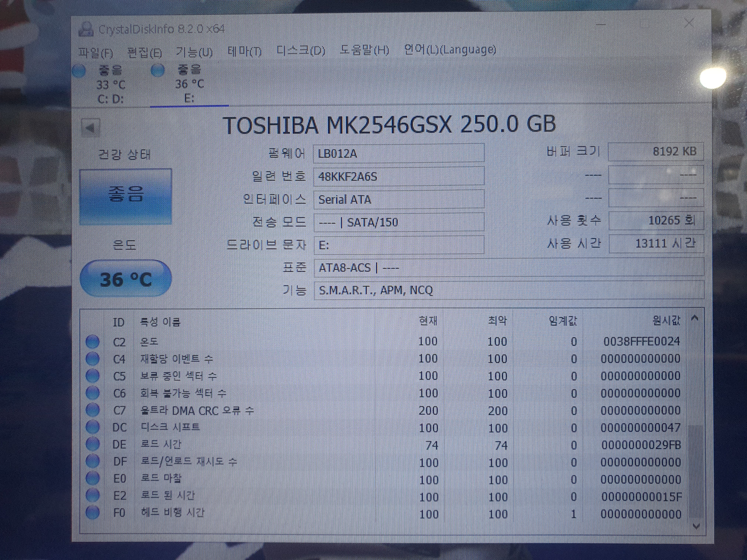Select the 재할당 이벤트 수 attribute name
The image size is (747, 560).
point(177,359)
